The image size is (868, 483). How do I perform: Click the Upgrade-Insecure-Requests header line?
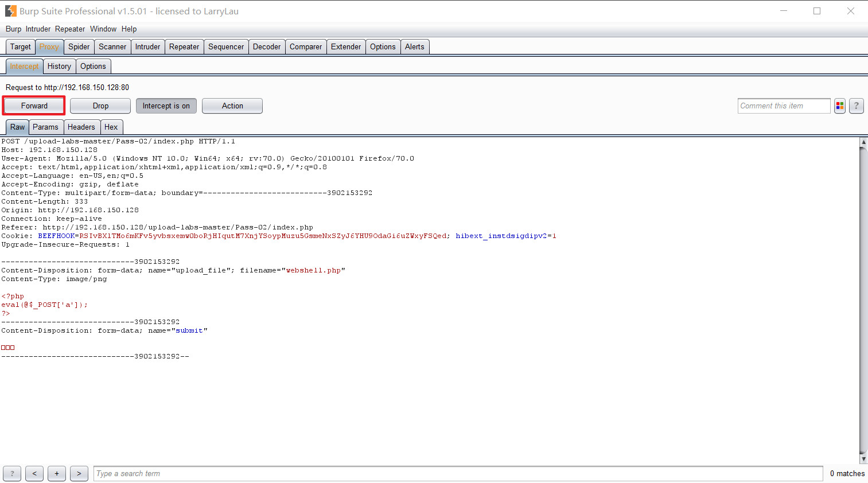point(65,244)
